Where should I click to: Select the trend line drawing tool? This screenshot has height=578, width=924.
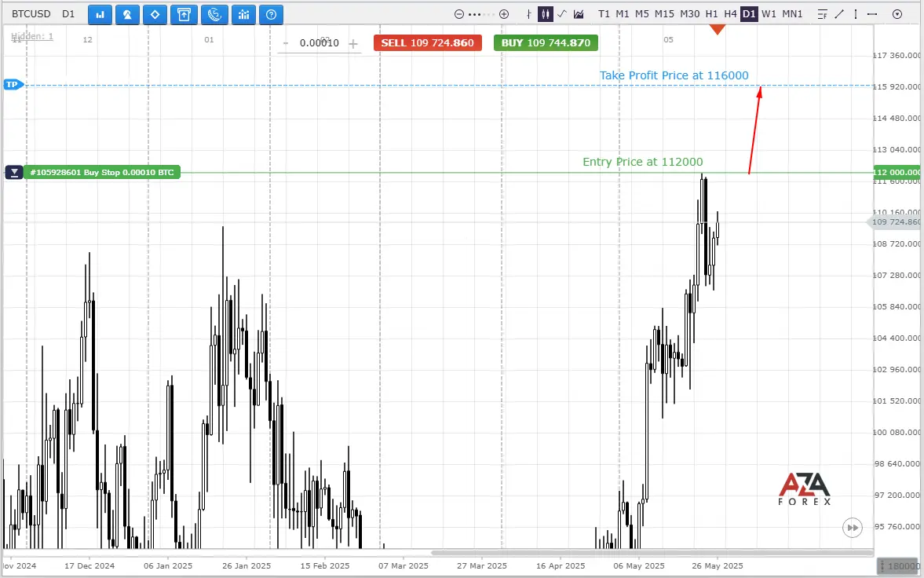click(x=839, y=14)
